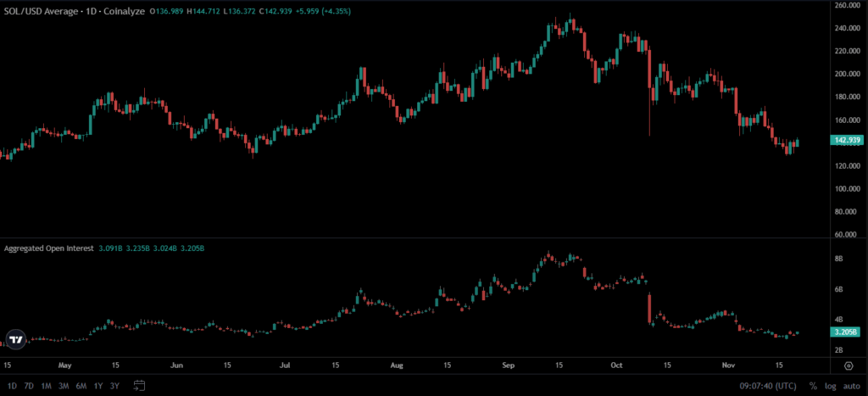Open the UTC time zone menu

[770, 386]
